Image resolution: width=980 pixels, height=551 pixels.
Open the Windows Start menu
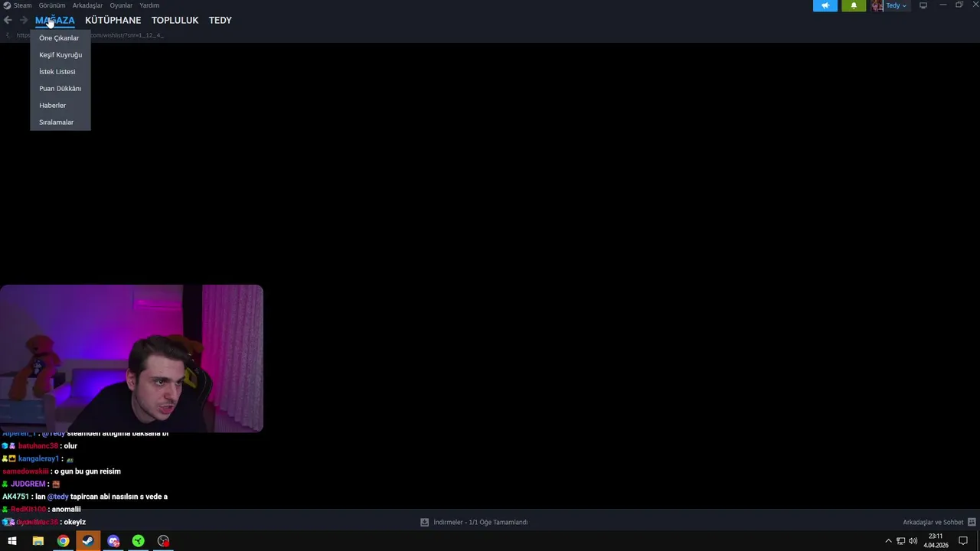coord(12,541)
